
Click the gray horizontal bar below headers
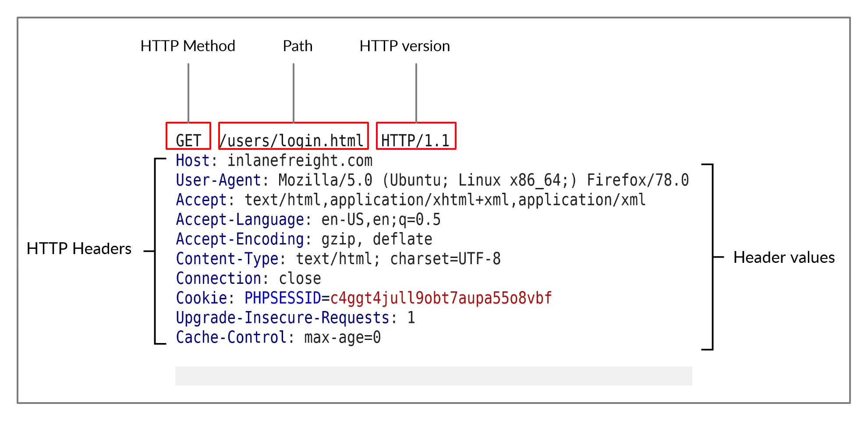[433, 376]
